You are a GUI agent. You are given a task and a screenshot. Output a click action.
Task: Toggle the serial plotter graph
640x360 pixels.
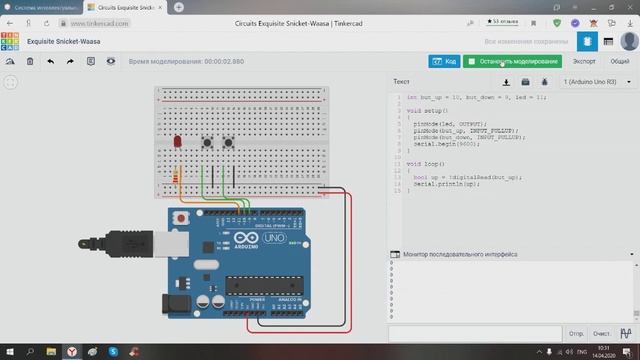pos(626,333)
